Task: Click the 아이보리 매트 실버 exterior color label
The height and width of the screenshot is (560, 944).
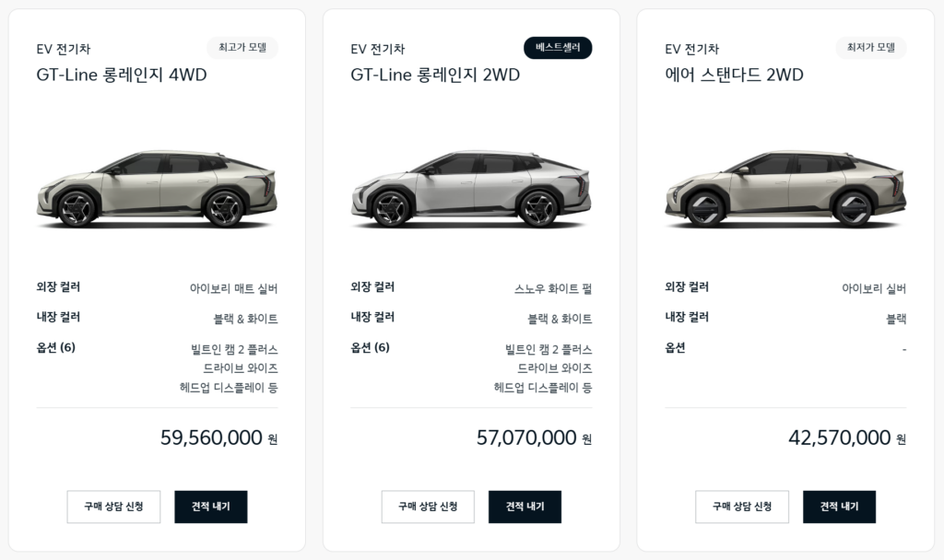Action: [x=236, y=286]
